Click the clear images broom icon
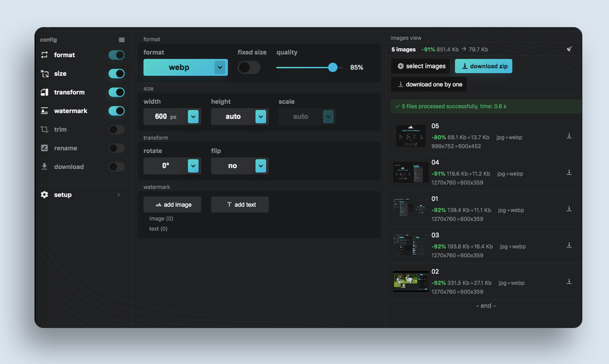 pos(570,49)
